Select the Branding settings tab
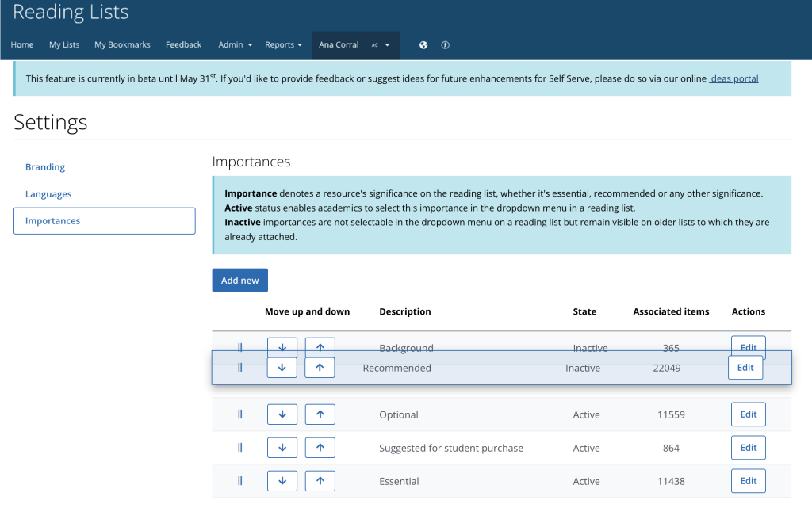Screen dimensions: 812x508 click(45, 167)
